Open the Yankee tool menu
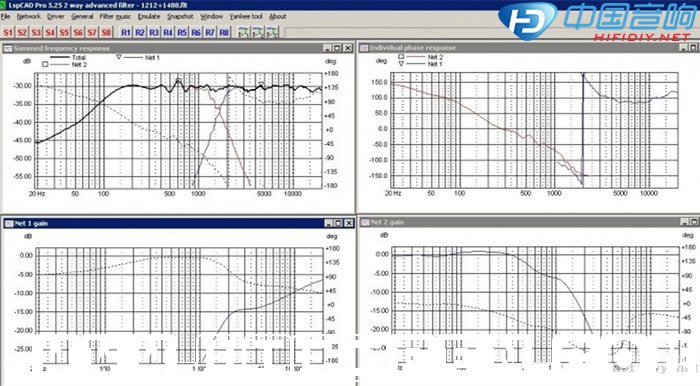The image size is (700, 386). [246, 17]
